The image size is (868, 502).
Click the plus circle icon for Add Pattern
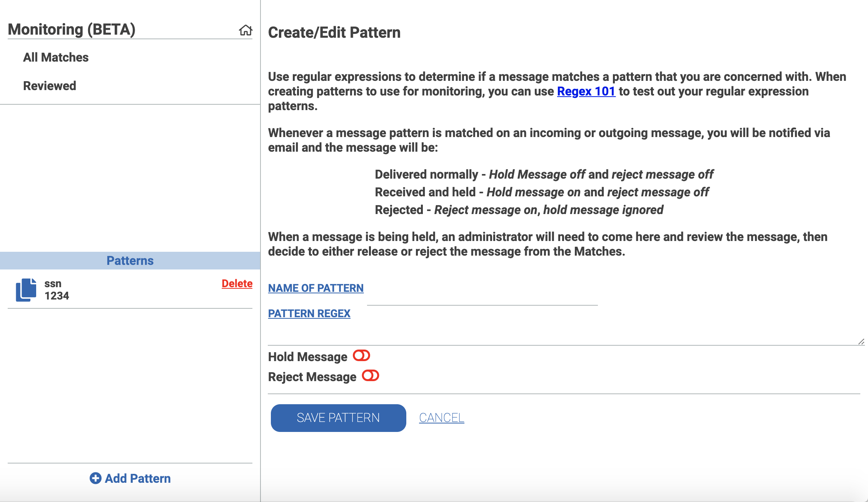(95, 478)
